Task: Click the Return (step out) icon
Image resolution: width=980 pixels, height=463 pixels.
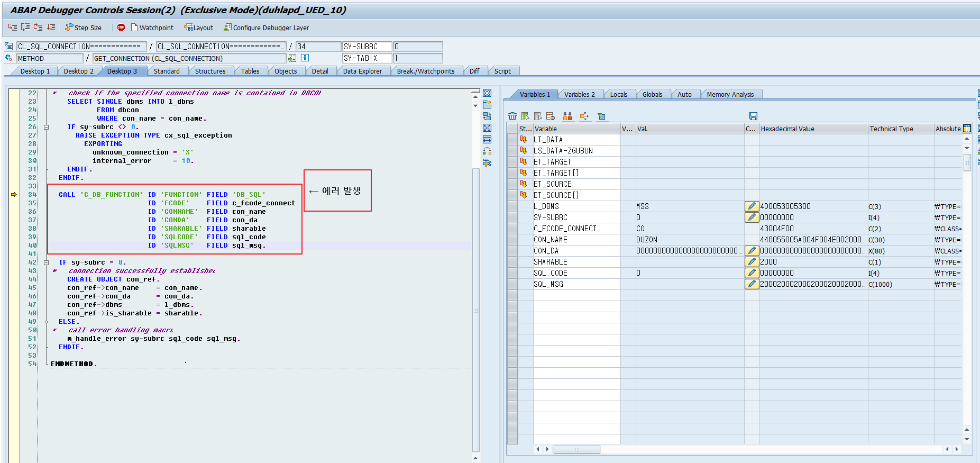Action: 38,27
